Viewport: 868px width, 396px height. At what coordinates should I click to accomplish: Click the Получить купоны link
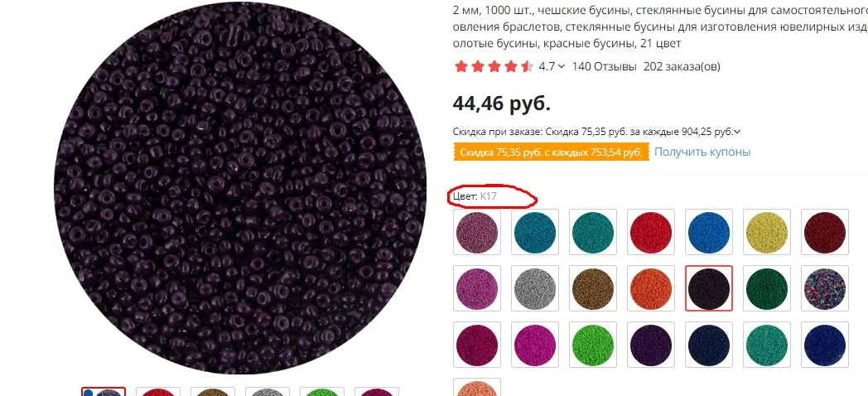pyautogui.click(x=702, y=152)
